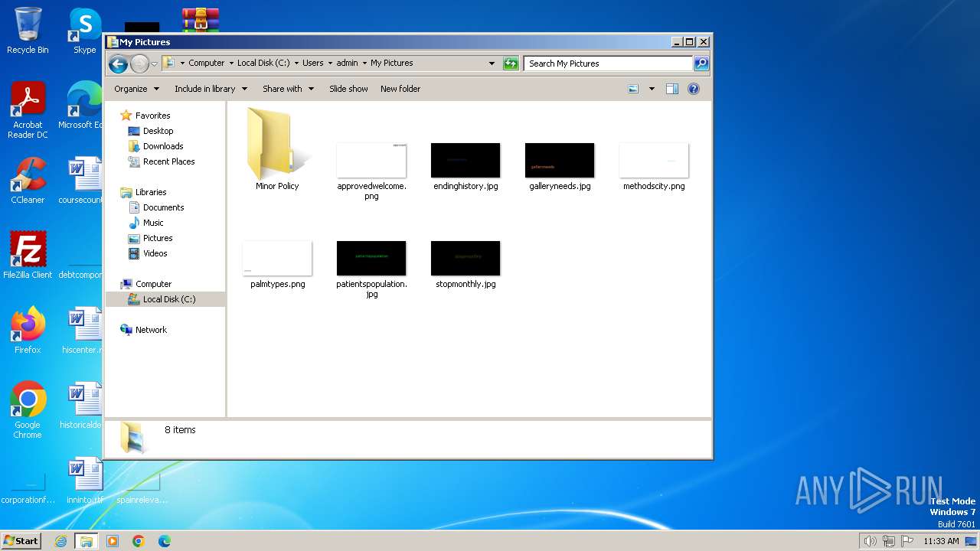
Task: Open the Organize menu
Action: pyautogui.click(x=136, y=89)
